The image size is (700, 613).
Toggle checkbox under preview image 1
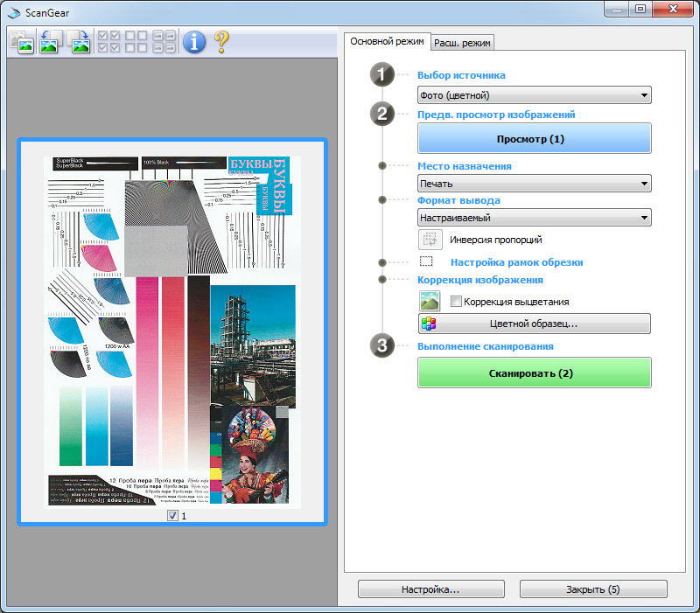(172, 516)
